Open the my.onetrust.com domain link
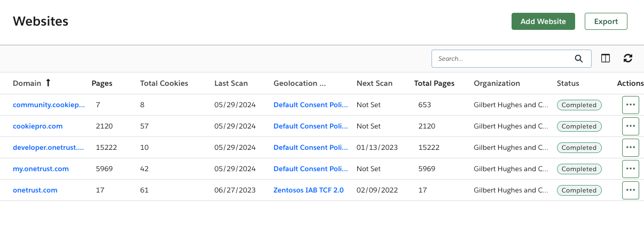 (41, 169)
